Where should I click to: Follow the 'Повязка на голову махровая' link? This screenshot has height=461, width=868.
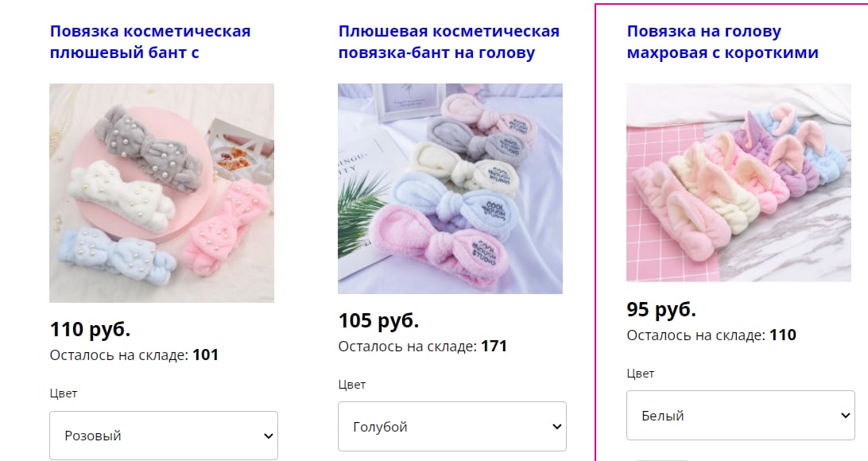click(x=723, y=41)
